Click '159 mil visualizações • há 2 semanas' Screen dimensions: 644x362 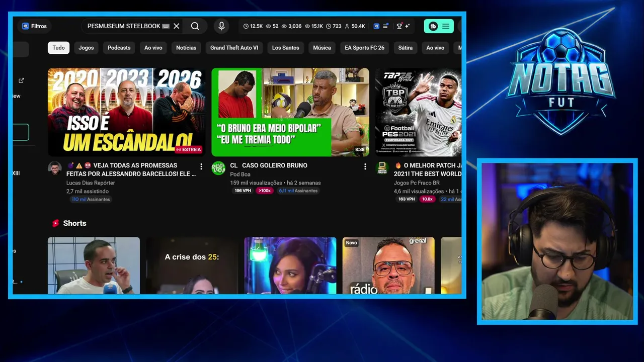pyautogui.click(x=275, y=183)
